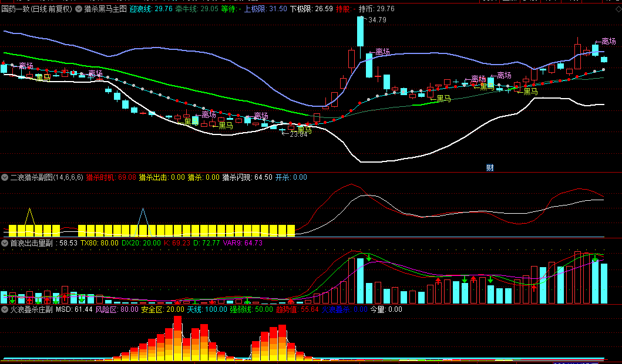Viewport: 622px width, 364px height.
Task: Click the 趋势值: 55.64 value
Action: coord(297,309)
